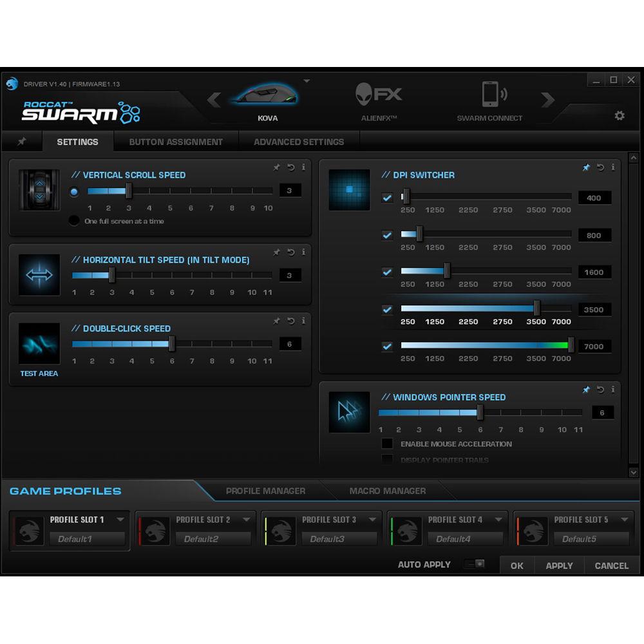644x644 pixels.
Task: Select the AlienFX device icon
Action: (379, 95)
